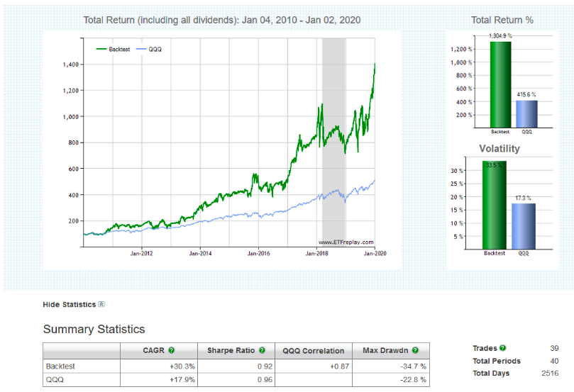This screenshot has height=392, width=574.
Task: Click the Max Drawdn help icon
Action: click(414, 351)
